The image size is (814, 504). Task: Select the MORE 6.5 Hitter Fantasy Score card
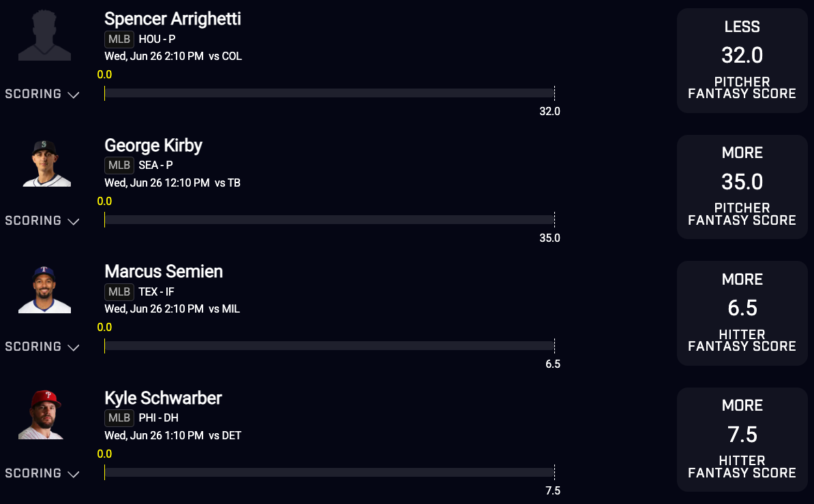click(742, 313)
